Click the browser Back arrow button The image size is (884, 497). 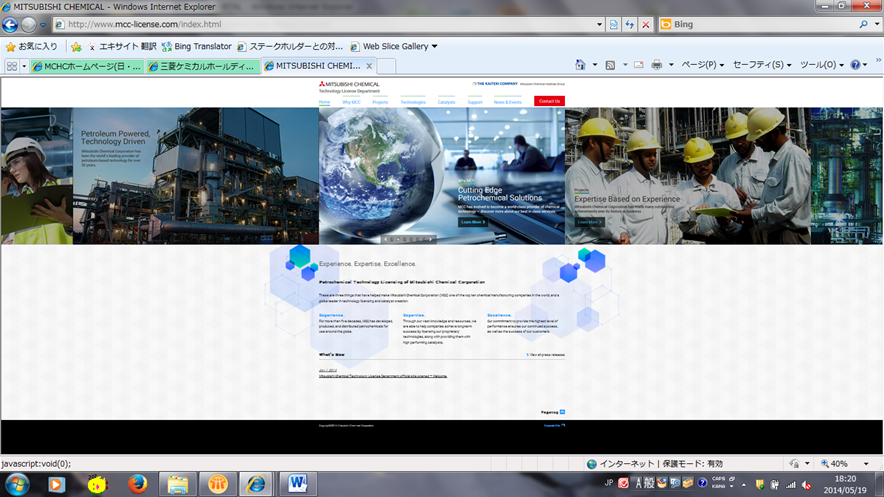point(10,24)
